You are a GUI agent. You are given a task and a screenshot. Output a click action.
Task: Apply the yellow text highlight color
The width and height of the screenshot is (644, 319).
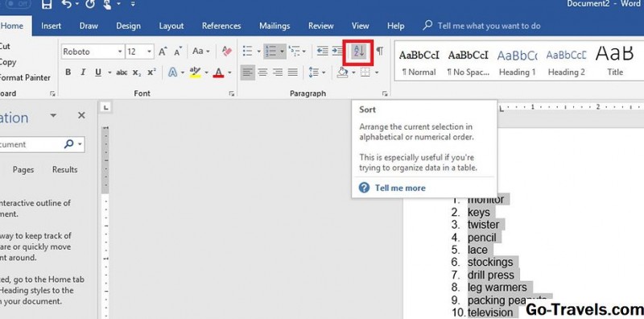[195, 72]
